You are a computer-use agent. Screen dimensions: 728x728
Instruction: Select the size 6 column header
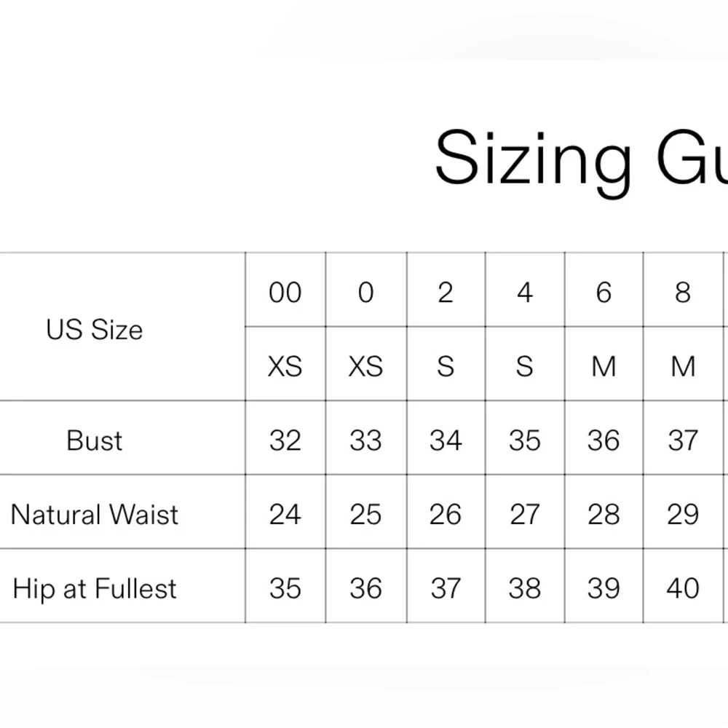pos(604,293)
